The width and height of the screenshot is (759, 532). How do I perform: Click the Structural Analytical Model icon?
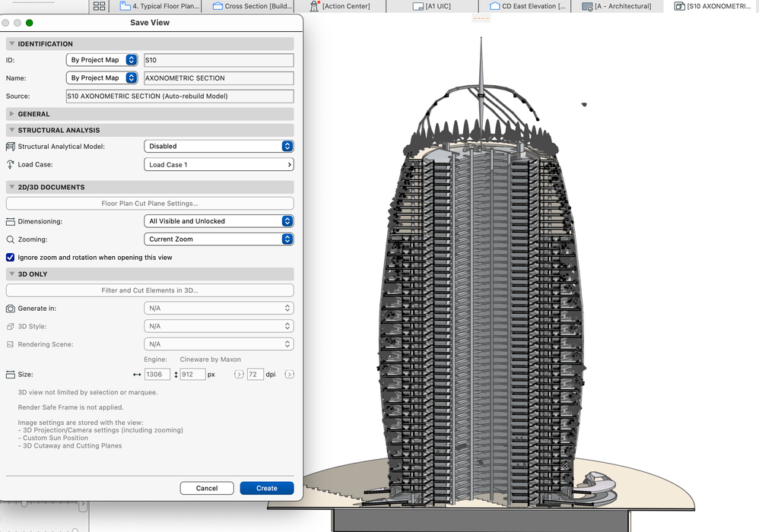[11, 146]
